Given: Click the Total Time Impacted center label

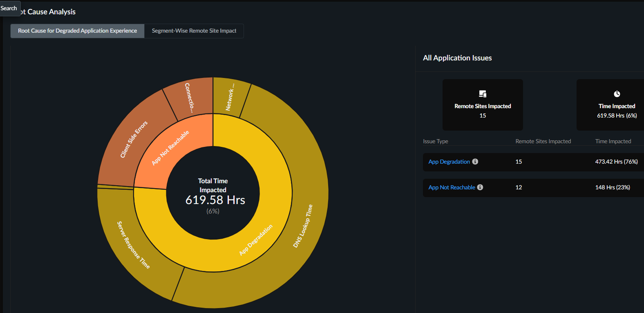Looking at the screenshot, I should 213,185.
